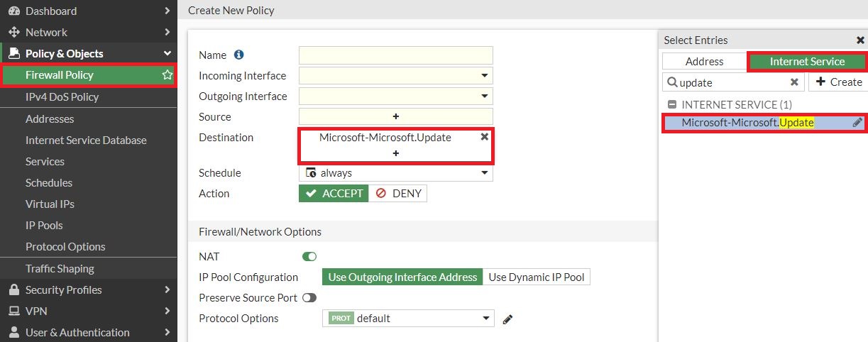The width and height of the screenshot is (868, 342).
Task: Click into the Name input field
Action: coord(395,55)
